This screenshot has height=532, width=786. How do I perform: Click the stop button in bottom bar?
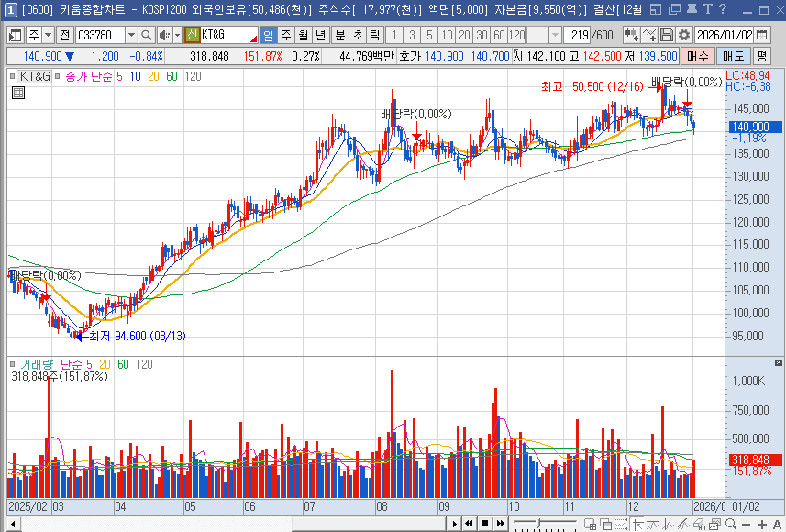tap(485, 524)
